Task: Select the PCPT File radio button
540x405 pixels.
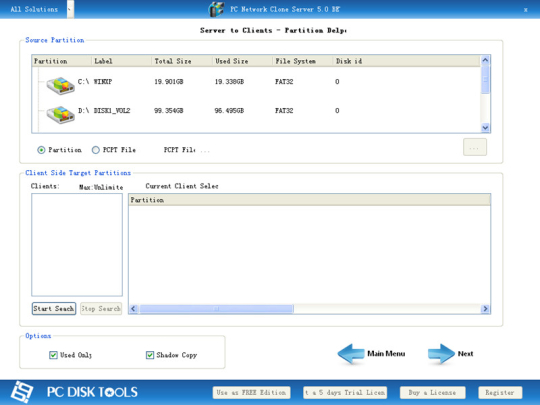Action: [x=95, y=150]
